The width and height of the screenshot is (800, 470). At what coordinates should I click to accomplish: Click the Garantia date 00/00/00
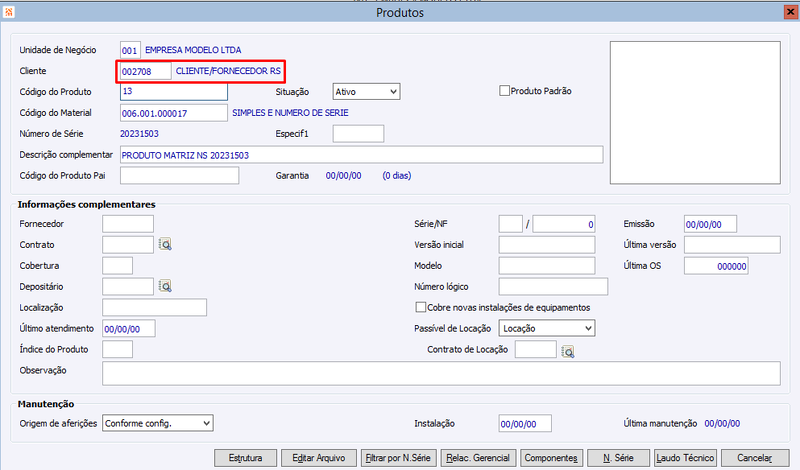343,176
